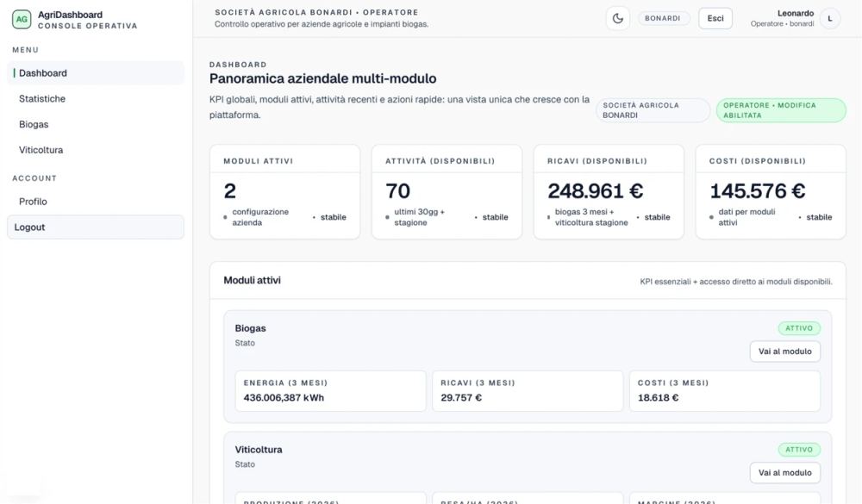The height and width of the screenshot is (504, 862).
Task: Click the Attività value 70
Action: (x=397, y=190)
